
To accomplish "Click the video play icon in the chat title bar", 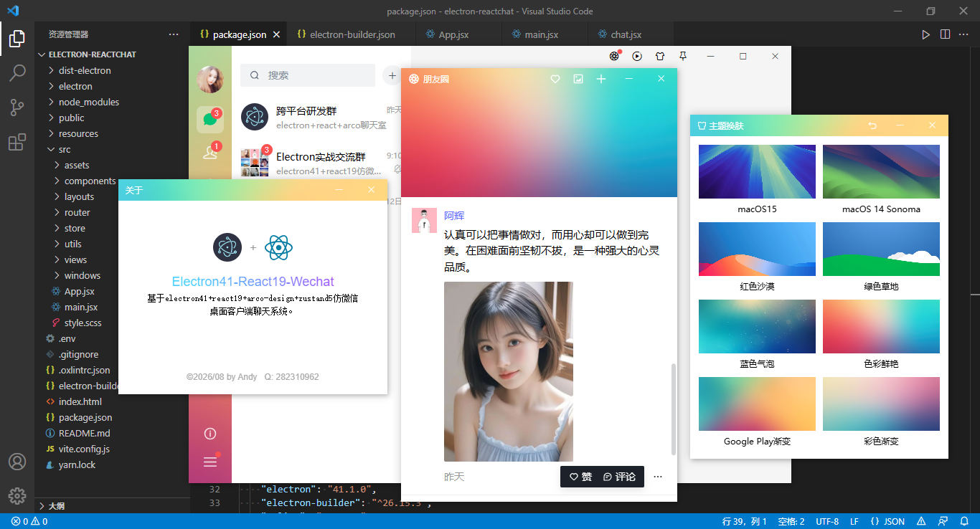I will click(637, 56).
